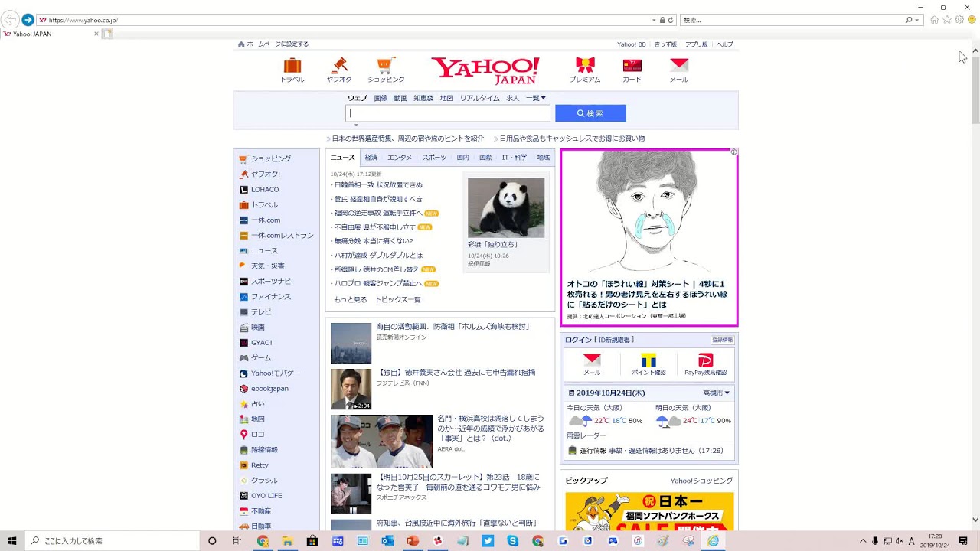Screen dimensions: 980x551
Task: Select the エンタメ news tab
Action: coord(400,158)
